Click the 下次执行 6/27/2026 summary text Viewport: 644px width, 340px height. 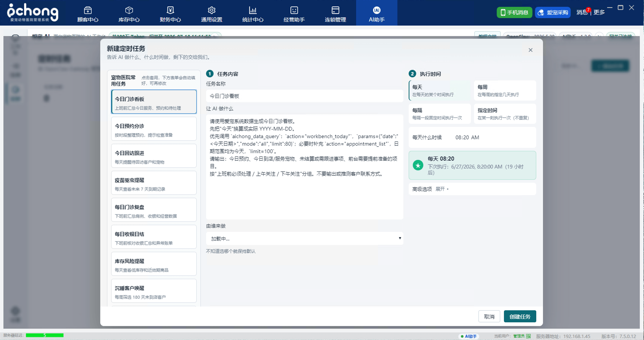click(x=475, y=169)
